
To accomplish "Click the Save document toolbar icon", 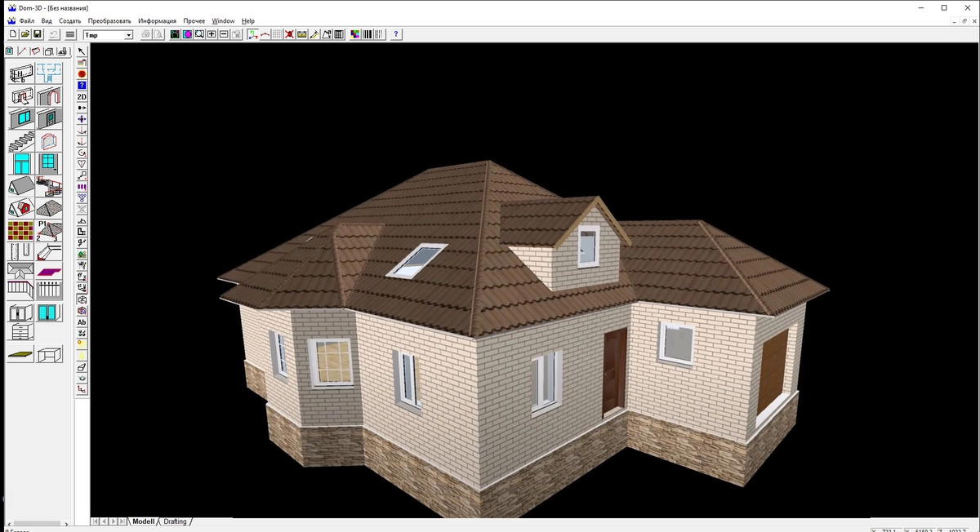I will [x=38, y=33].
